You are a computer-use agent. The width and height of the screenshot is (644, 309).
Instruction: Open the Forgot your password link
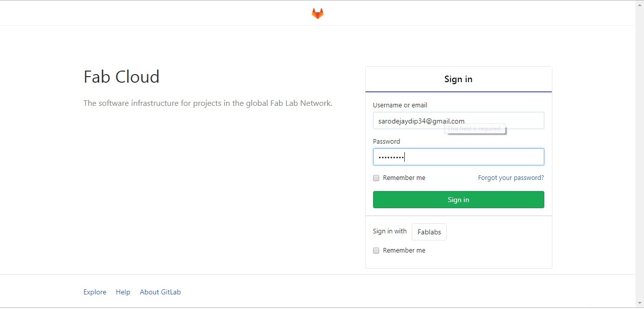[x=511, y=178]
